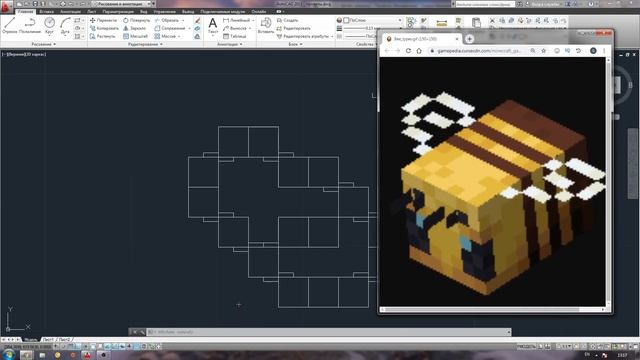Select the Сопряжение (Fillet) tool
Image resolution: width=640 pixels, height=360 pixels.
(170, 28)
